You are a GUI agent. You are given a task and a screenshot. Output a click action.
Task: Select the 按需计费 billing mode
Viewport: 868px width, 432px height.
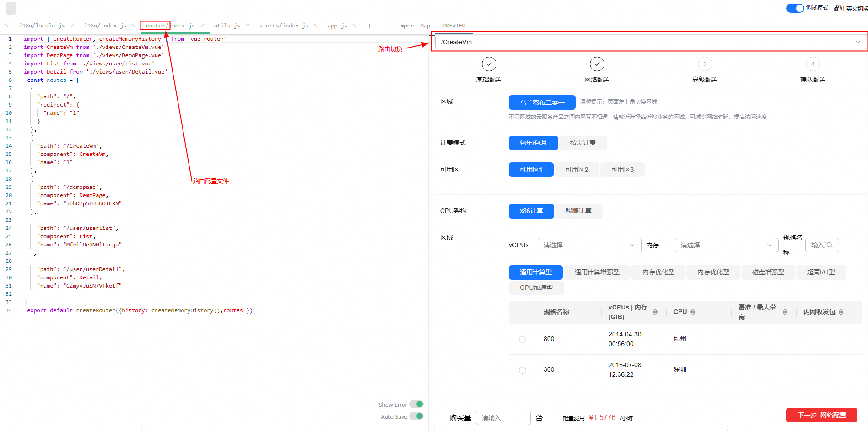point(582,143)
